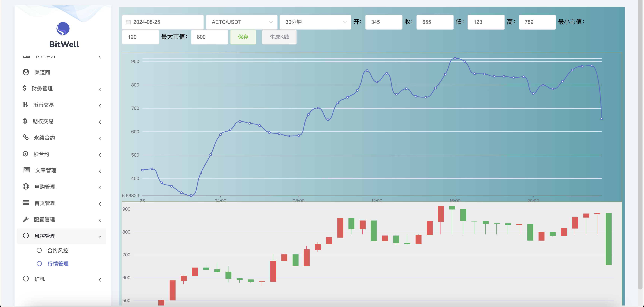Click the BitWell brand name text

coord(64,44)
